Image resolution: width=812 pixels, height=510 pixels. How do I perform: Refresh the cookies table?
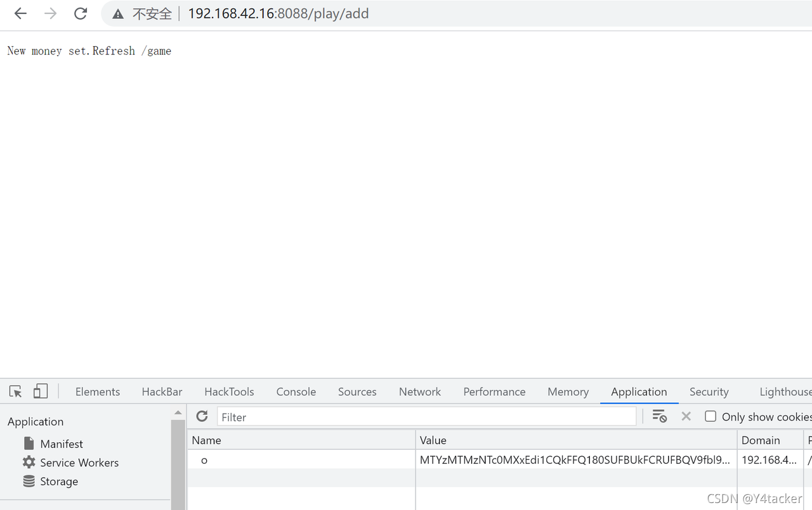tap(202, 416)
